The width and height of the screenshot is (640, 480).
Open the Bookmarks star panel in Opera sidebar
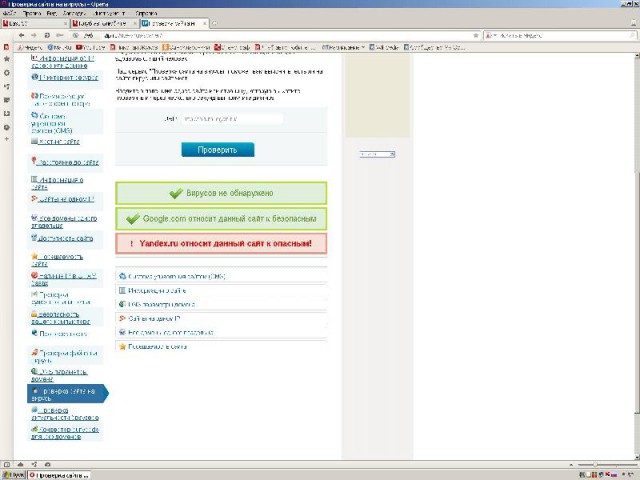tap(7, 59)
